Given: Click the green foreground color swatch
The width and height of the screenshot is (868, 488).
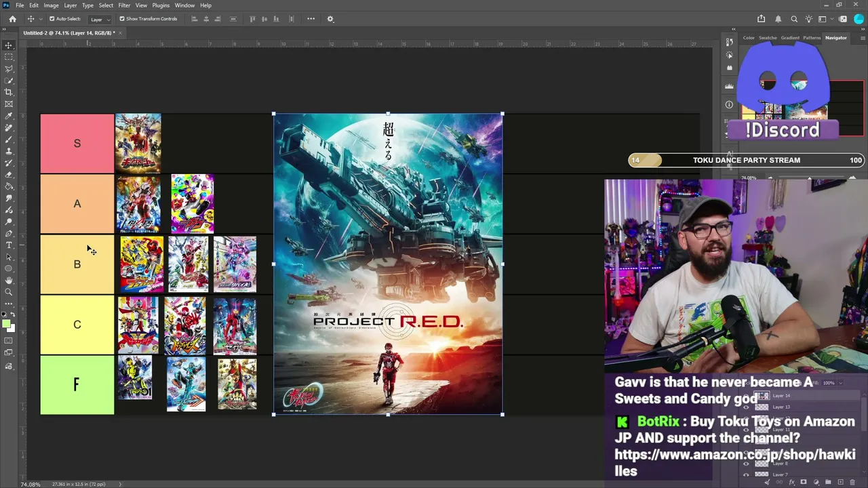Looking at the screenshot, I should [7, 325].
